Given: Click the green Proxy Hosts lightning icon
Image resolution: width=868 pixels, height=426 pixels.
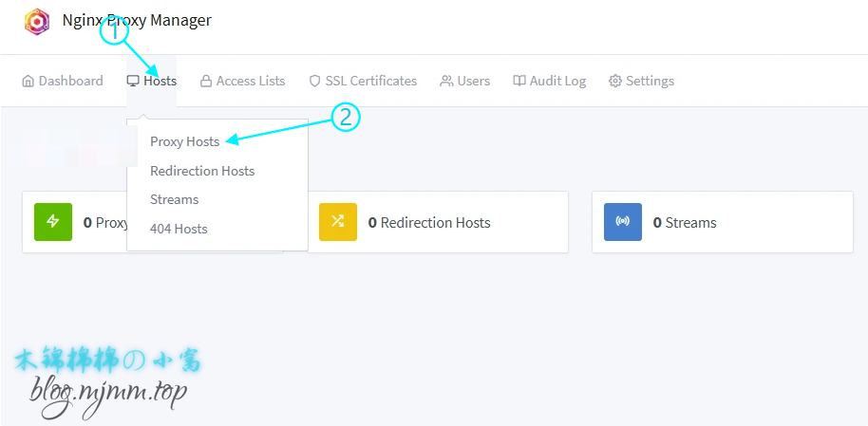Looking at the screenshot, I should (53, 222).
